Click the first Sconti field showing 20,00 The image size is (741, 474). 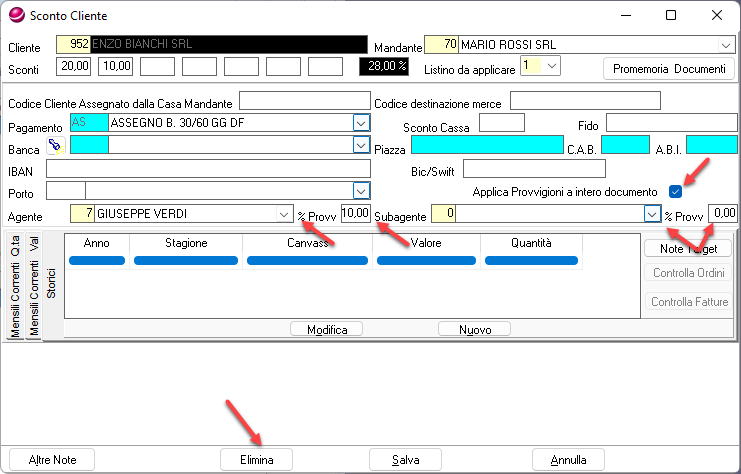(x=73, y=66)
